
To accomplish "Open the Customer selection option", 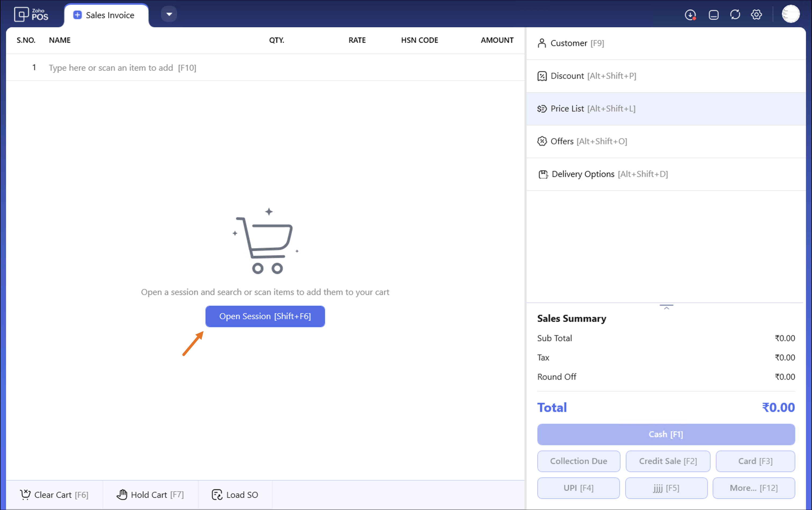I will pos(577,43).
